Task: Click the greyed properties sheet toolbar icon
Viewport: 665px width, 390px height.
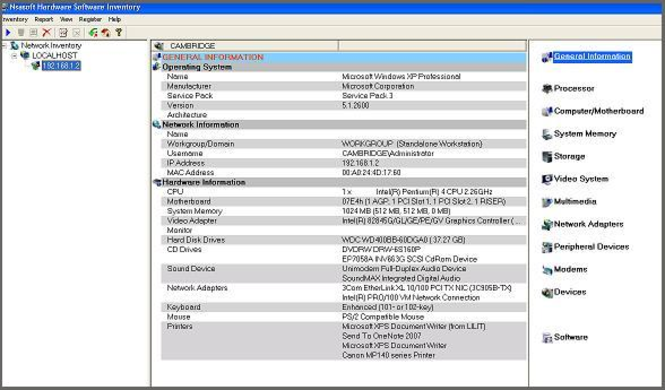Action: click(x=34, y=32)
